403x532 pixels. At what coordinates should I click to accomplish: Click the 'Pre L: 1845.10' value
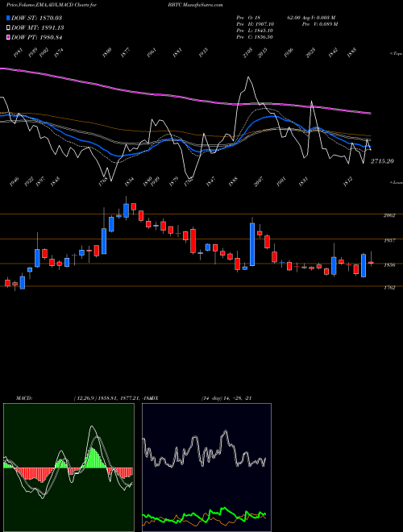pyautogui.click(x=255, y=31)
